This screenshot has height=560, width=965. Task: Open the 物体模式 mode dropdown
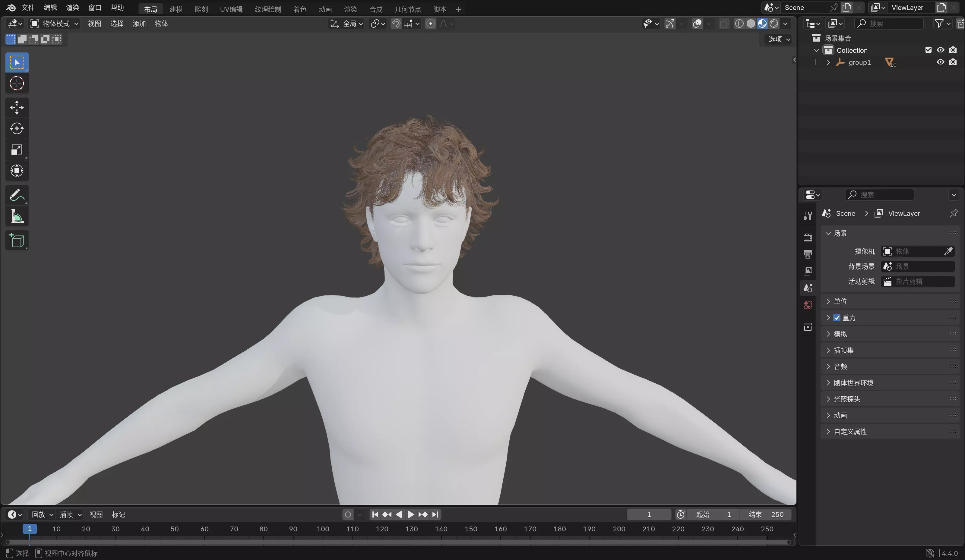(x=54, y=24)
